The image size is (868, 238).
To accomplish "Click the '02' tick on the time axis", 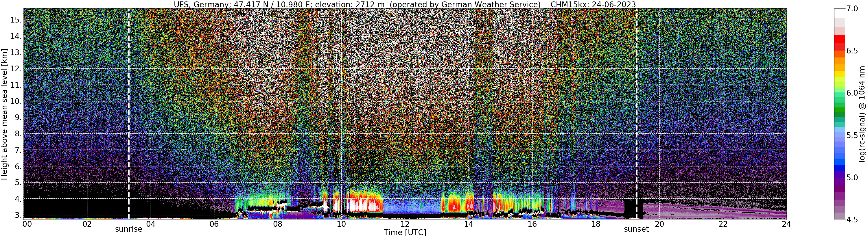I will (87, 224).
